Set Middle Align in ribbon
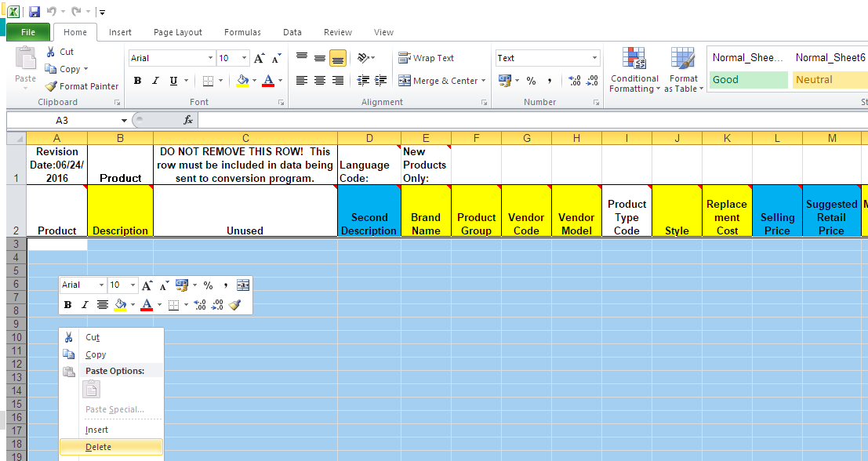 click(x=320, y=57)
